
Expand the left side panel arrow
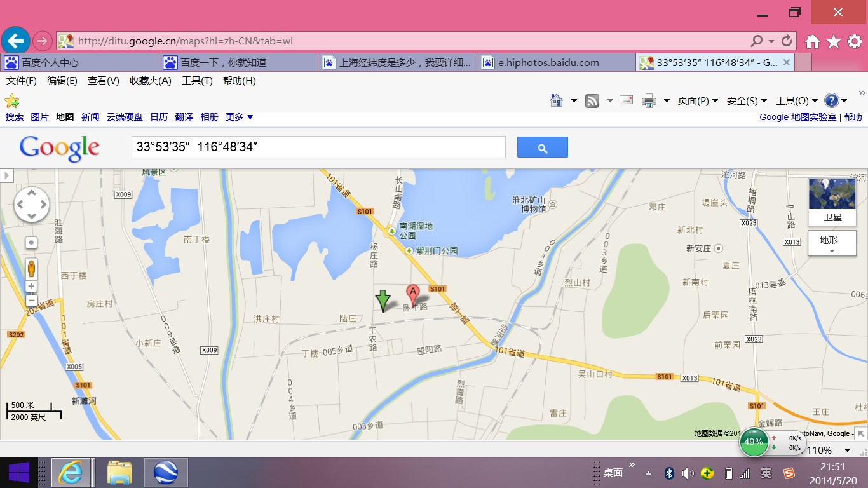6,175
